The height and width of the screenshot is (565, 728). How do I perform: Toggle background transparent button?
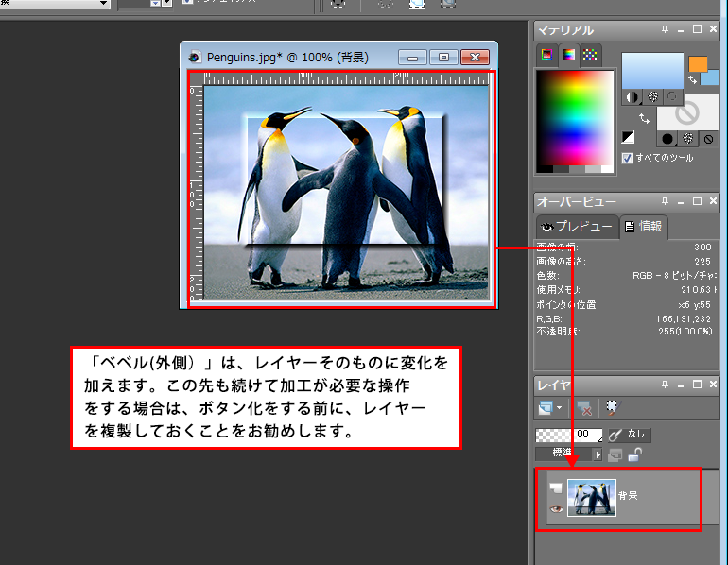click(x=708, y=139)
